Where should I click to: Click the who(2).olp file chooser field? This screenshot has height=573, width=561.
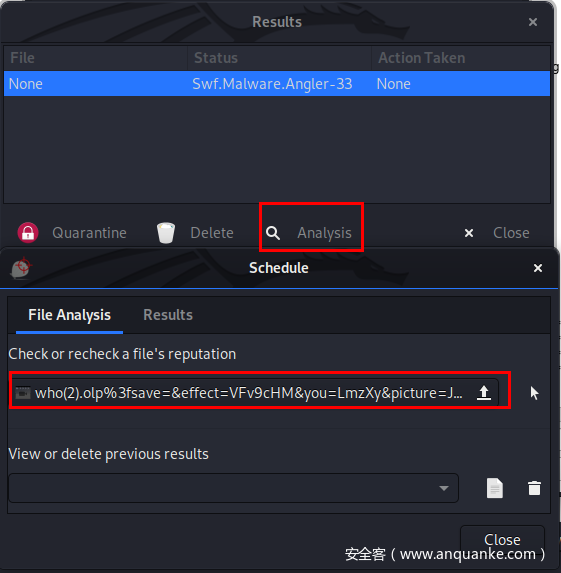pos(256,393)
